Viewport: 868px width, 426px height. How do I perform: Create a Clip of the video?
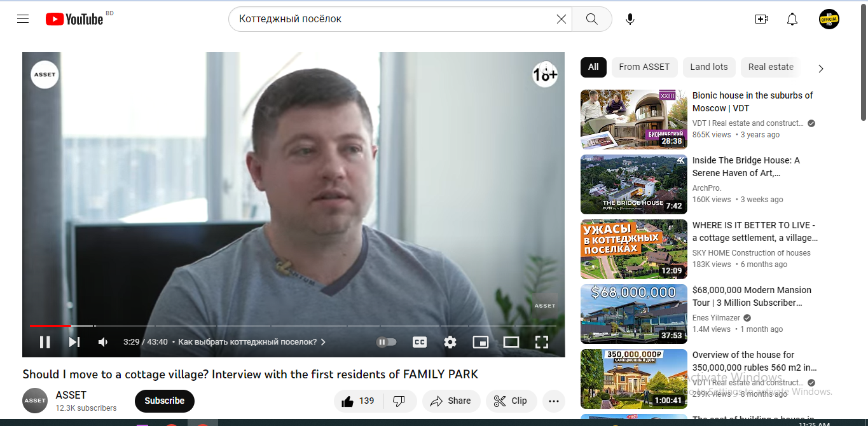pyautogui.click(x=511, y=401)
